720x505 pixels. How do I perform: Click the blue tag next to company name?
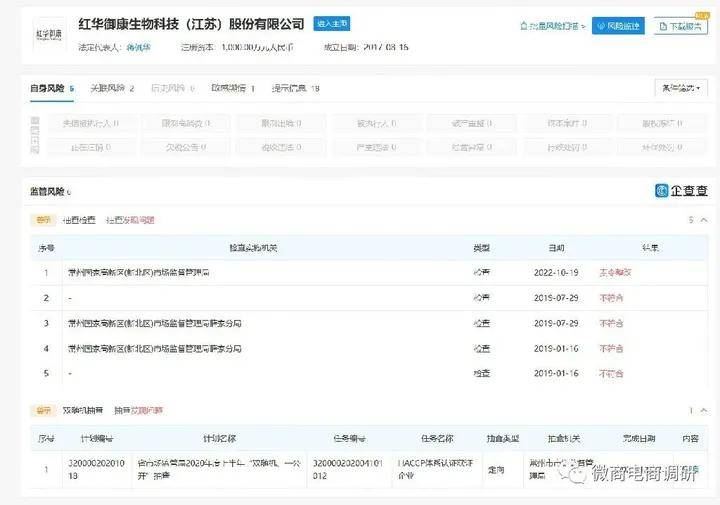tap(332, 23)
